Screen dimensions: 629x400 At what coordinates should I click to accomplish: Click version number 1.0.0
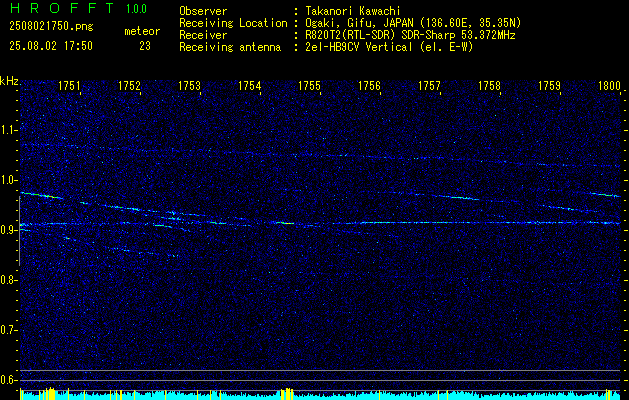tap(136, 9)
